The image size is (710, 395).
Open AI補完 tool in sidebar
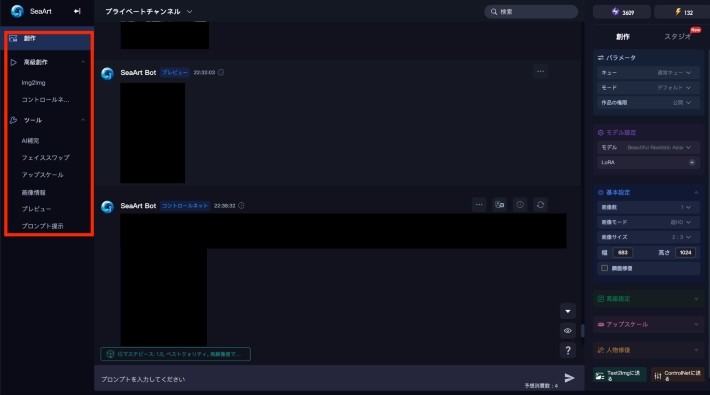(x=30, y=141)
